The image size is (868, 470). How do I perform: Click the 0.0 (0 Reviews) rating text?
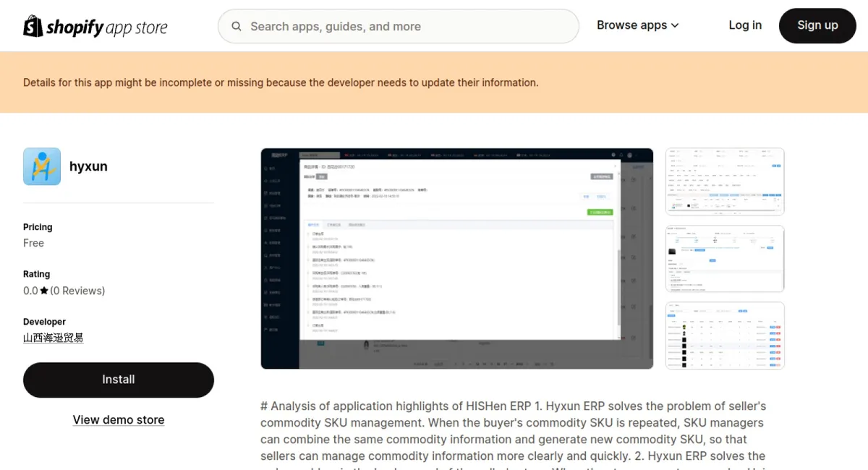point(64,291)
